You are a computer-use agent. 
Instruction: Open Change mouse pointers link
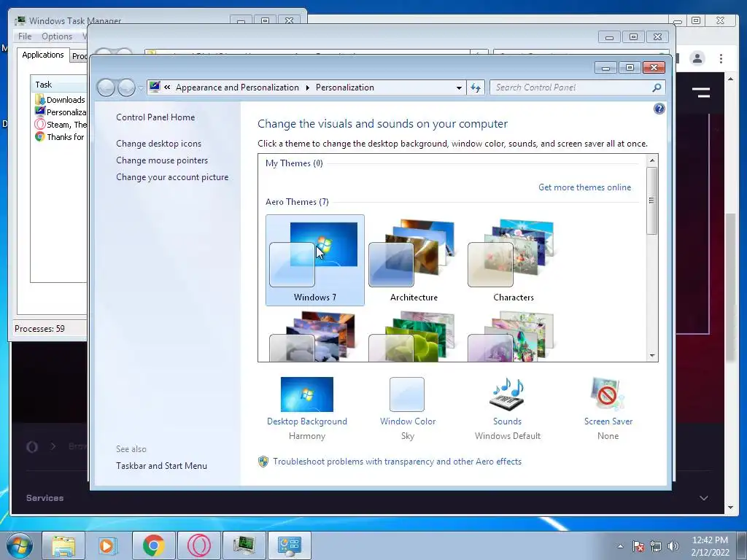(162, 160)
